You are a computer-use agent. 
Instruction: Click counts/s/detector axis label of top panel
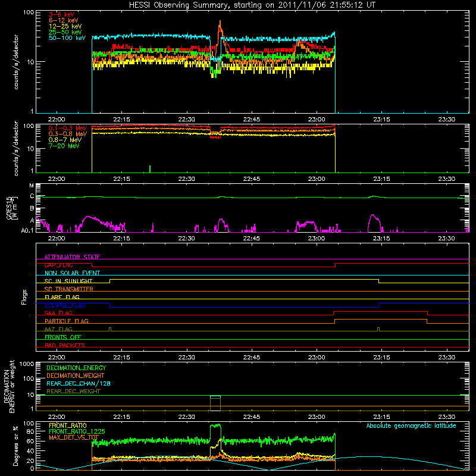click(16, 62)
